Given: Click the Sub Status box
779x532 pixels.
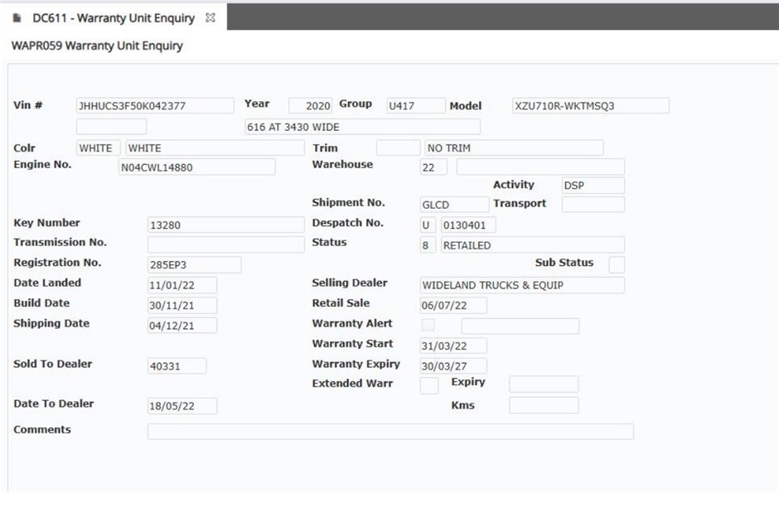Looking at the screenshot, I should (617, 264).
